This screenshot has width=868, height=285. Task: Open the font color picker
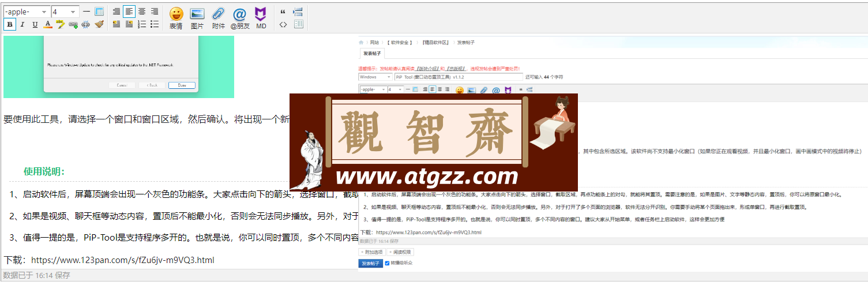point(48,24)
